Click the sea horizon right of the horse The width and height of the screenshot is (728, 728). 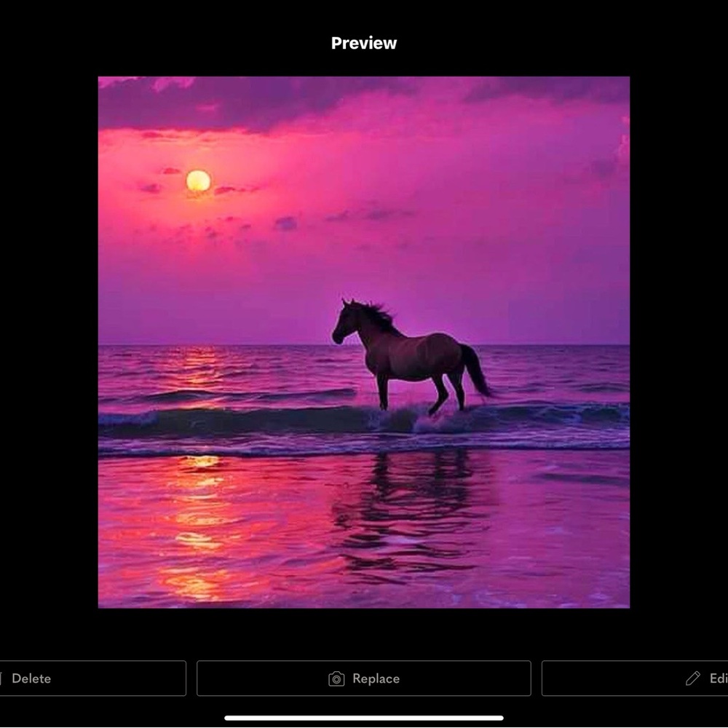[561, 344]
